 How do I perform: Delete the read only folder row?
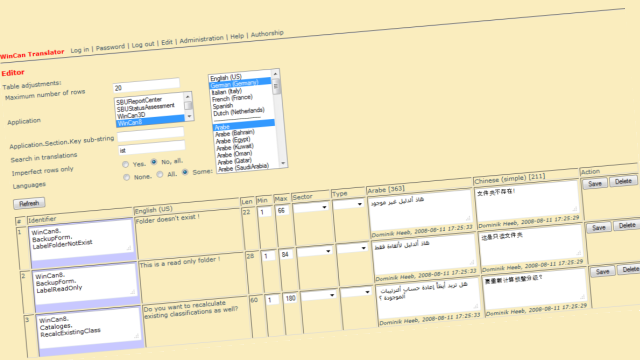coord(627,225)
